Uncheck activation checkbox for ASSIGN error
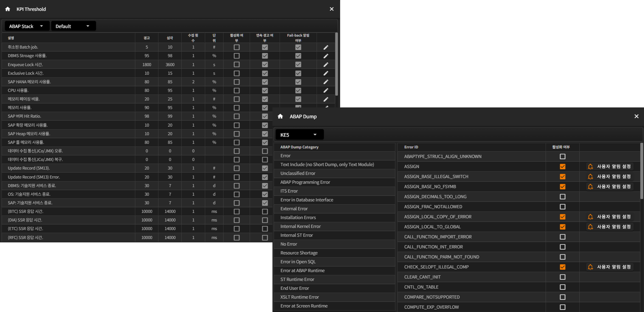The image size is (644, 312). [563, 167]
